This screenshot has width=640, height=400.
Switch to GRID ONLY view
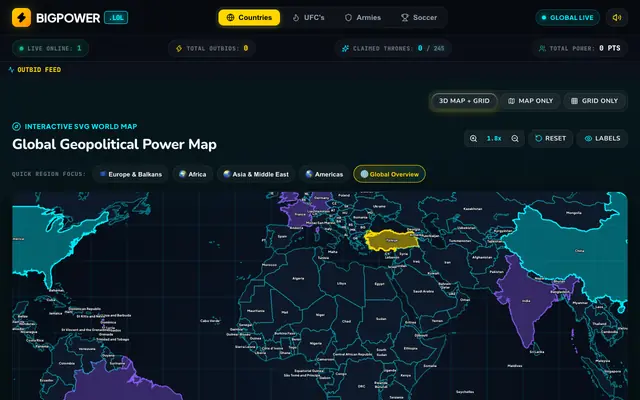[x=594, y=101]
